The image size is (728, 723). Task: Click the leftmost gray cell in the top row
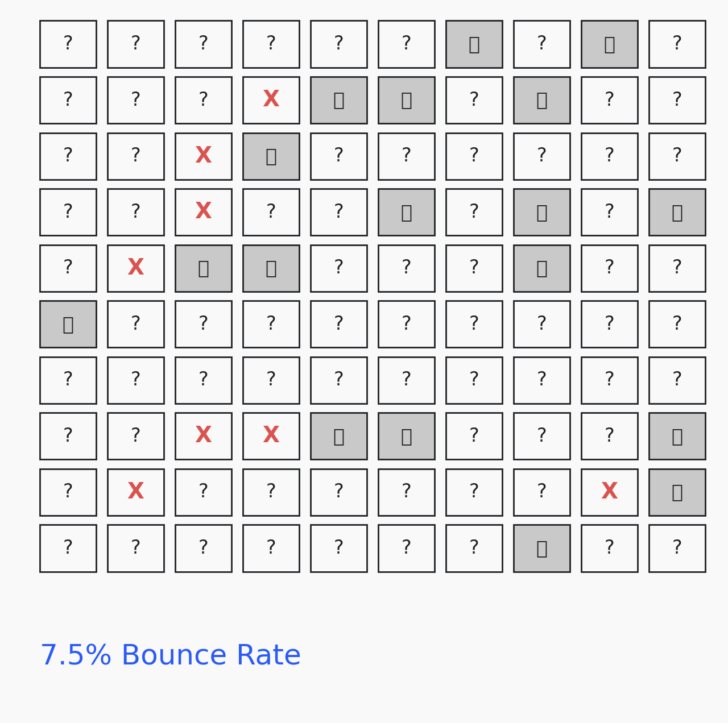coord(474,44)
